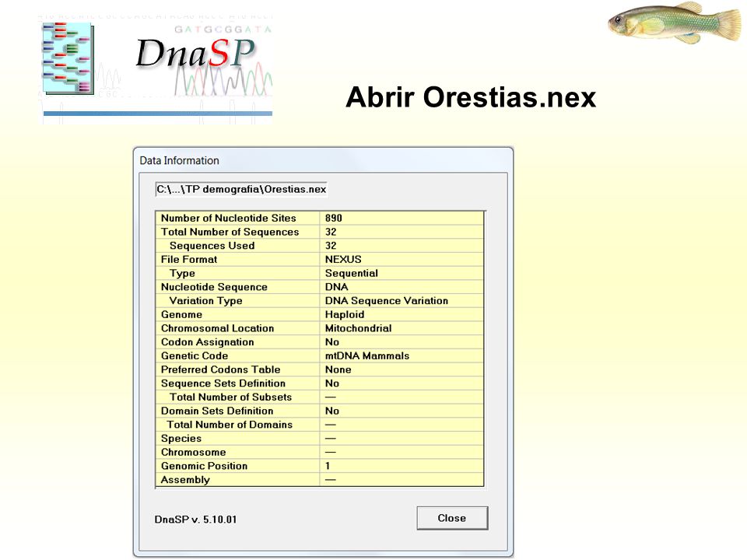This screenshot has width=747, height=560.
Task: Select the 'Sequence Sets Definition' row label
Action: (x=223, y=383)
